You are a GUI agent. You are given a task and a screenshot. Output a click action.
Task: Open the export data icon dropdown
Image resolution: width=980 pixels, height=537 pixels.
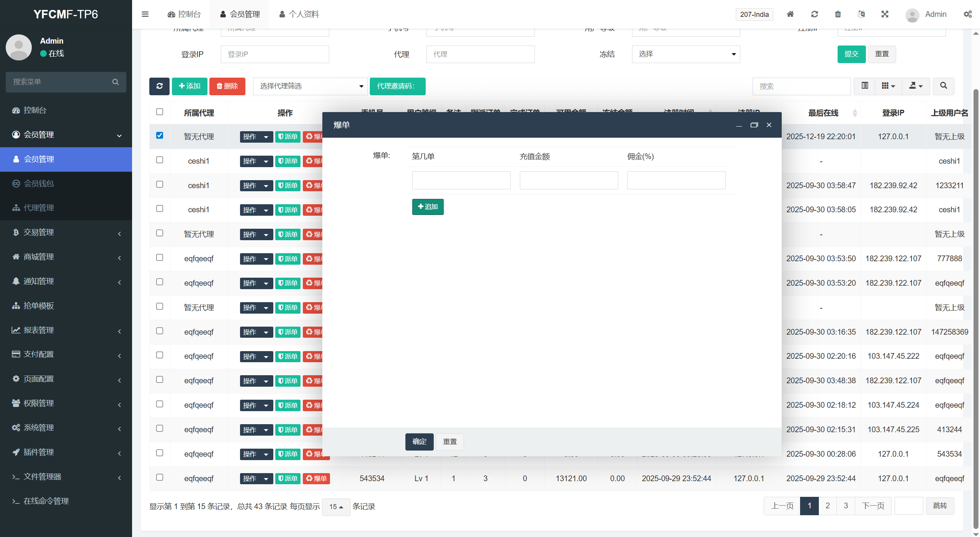(x=916, y=86)
